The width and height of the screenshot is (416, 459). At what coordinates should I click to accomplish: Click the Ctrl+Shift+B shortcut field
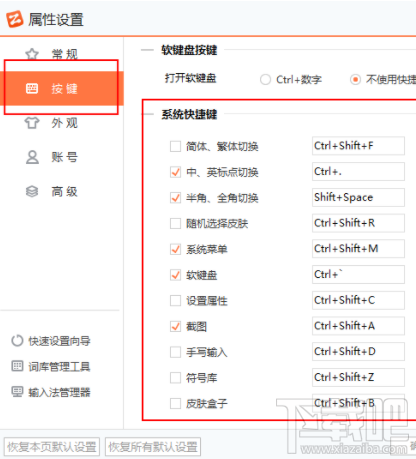tap(358, 403)
